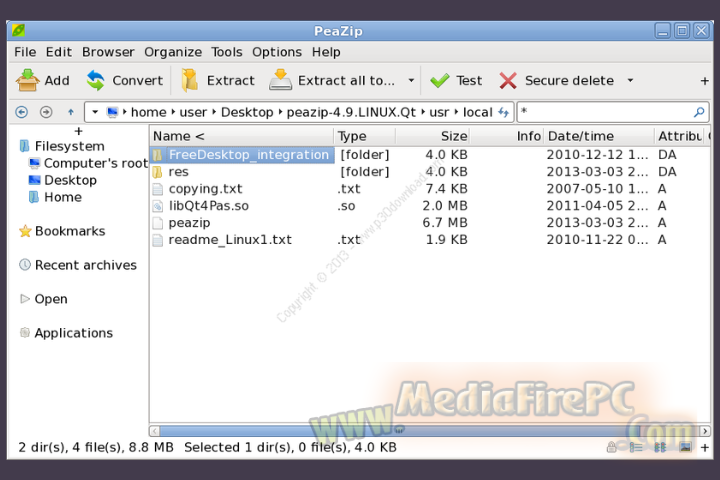Image resolution: width=720 pixels, height=480 pixels.
Task: Open the File menu
Action: click(25, 52)
